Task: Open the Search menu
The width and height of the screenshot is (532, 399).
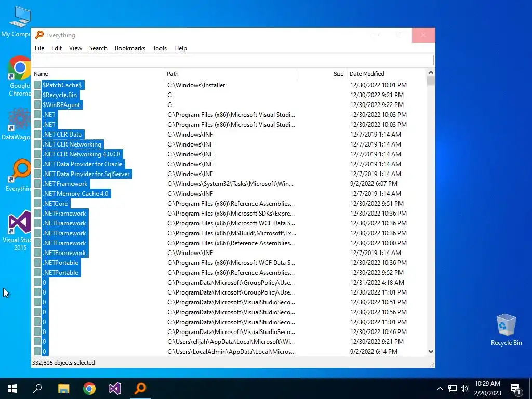Action: click(98, 48)
